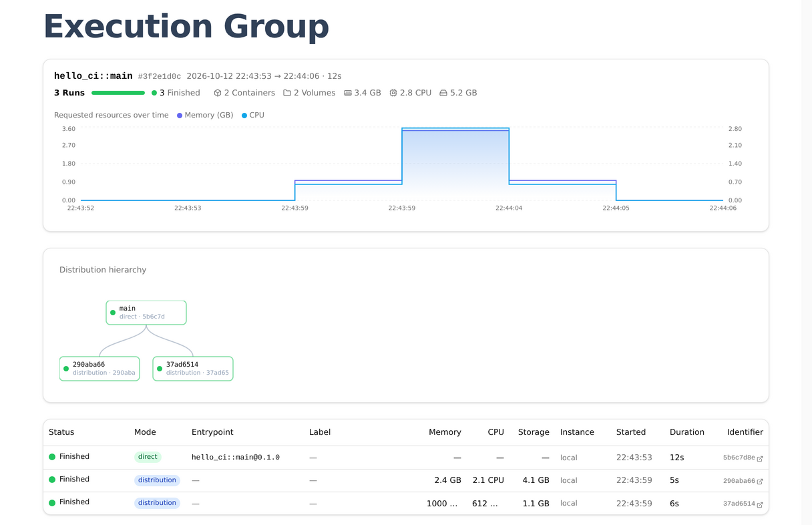Select the hello_ci::main@0.1.0 entrypoint cell
Image resolution: width=812 pixels, height=525 pixels.
coord(236,458)
